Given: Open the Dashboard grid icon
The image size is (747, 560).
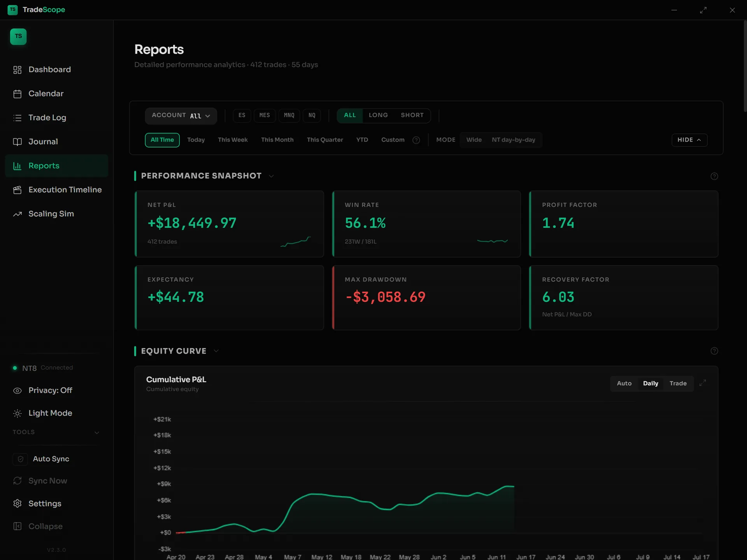Looking at the screenshot, I should coord(17,70).
